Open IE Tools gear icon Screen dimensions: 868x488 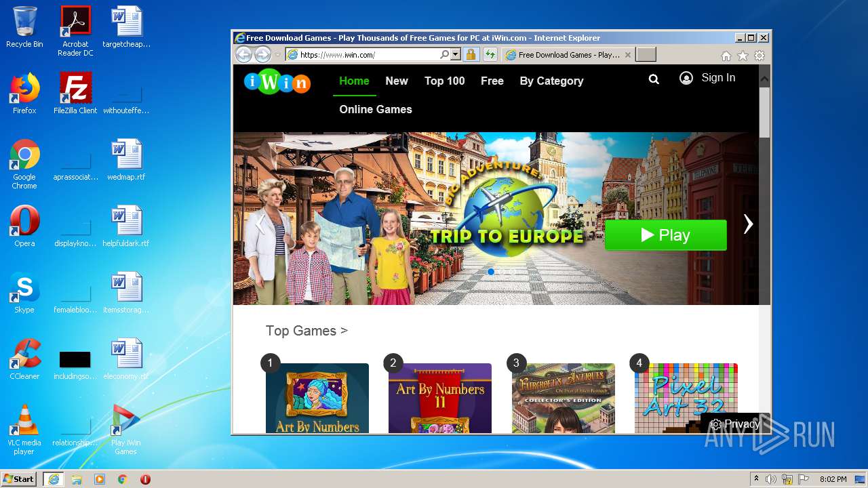click(x=759, y=56)
